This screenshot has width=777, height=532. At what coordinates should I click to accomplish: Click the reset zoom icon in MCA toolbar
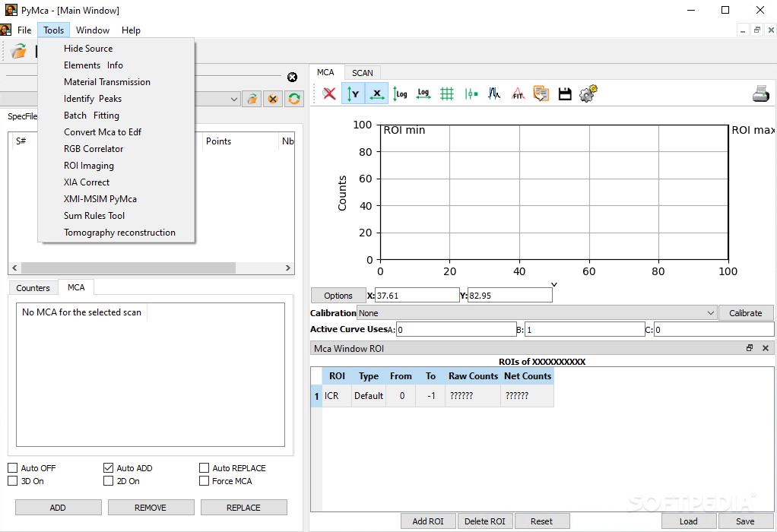pos(329,93)
